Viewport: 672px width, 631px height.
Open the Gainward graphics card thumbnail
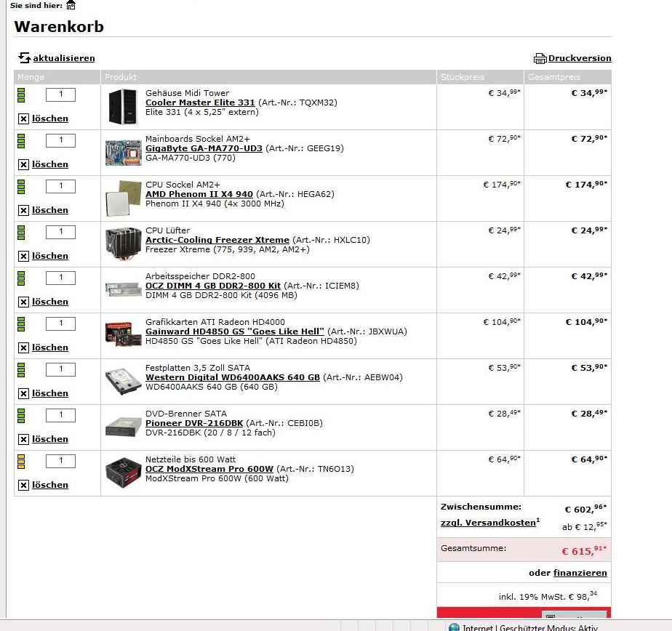point(124,334)
